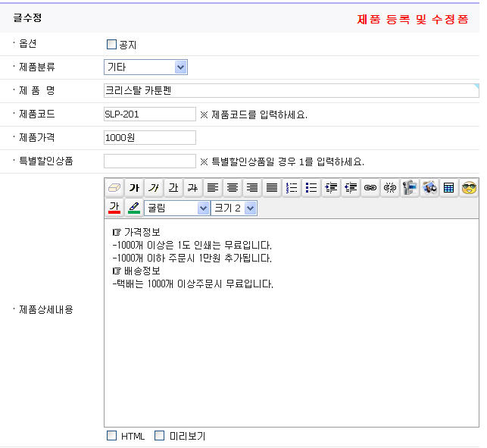Open the red font color picker

tap(114, 208)
